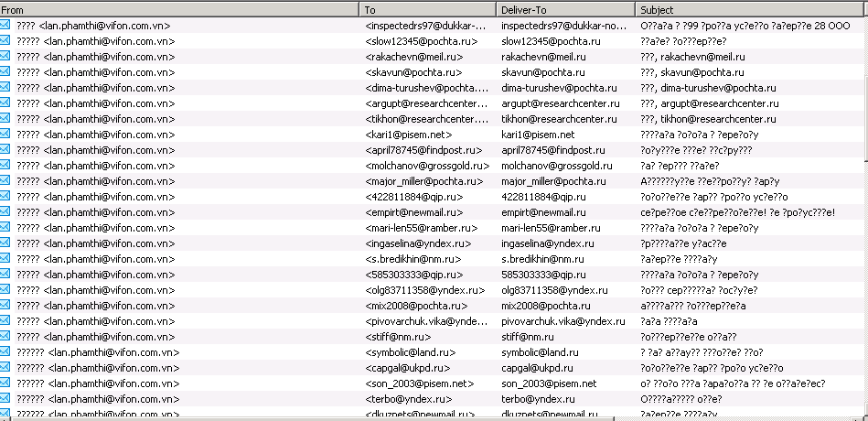Image resolution: width=868 pixels, height=421 pixels.
Task: Click envelope icon for rakachevn@meil.ru message
Action: click(x=5, y=56)
